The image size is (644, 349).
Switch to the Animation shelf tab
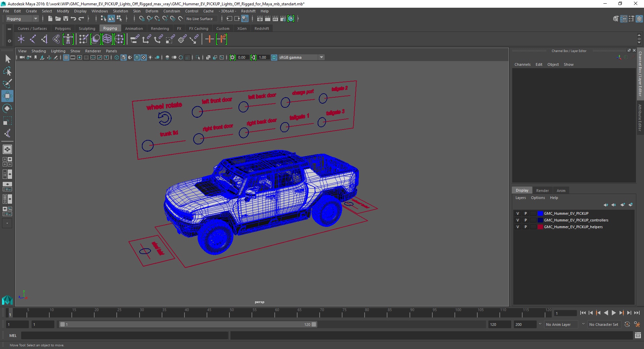[x=134, y=29]
